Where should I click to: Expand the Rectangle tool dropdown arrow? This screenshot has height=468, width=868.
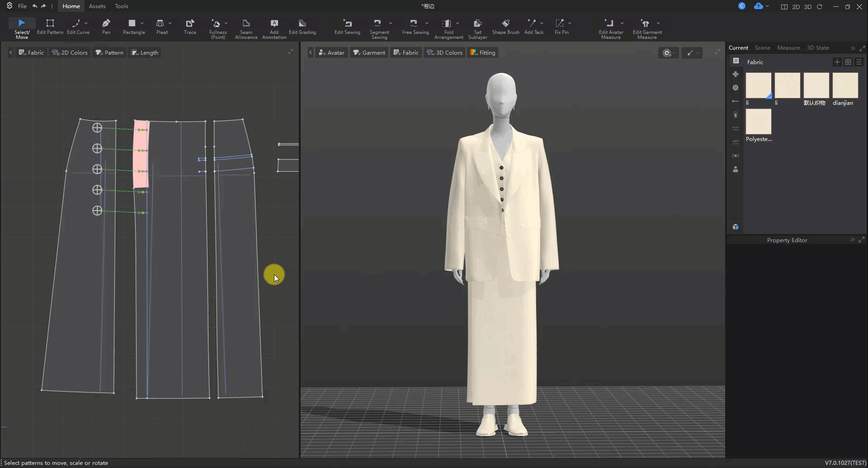point(142,23)
